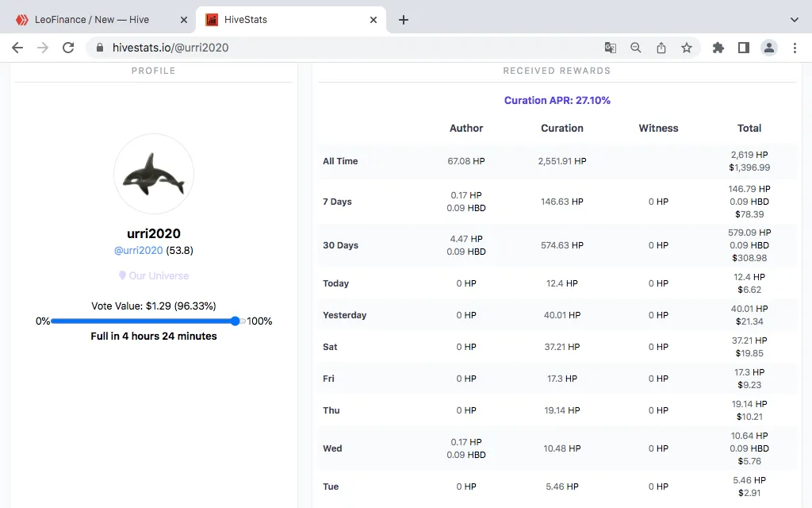Click the 19.14 HP Thu curation value
This screenshot has width=812, height=508.
point(562,410)
